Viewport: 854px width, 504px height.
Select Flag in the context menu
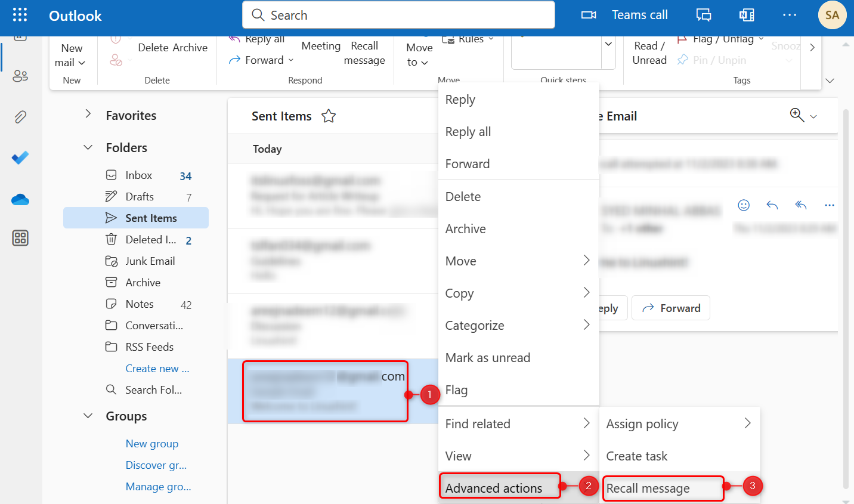[x=518, y=389]
